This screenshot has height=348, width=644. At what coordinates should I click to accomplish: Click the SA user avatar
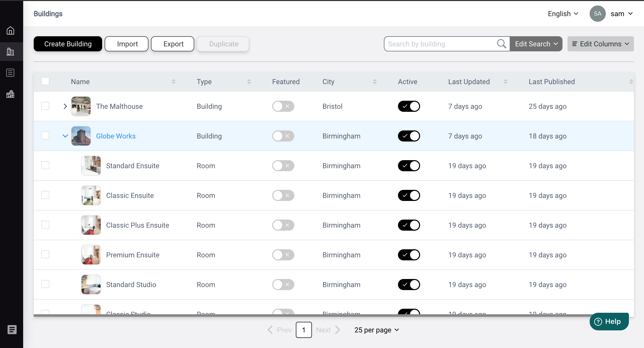tap(597, 14)
